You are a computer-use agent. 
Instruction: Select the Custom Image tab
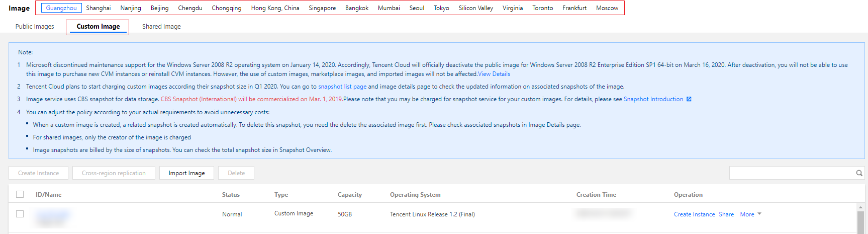pyautogui.click(x=98, y=27)
